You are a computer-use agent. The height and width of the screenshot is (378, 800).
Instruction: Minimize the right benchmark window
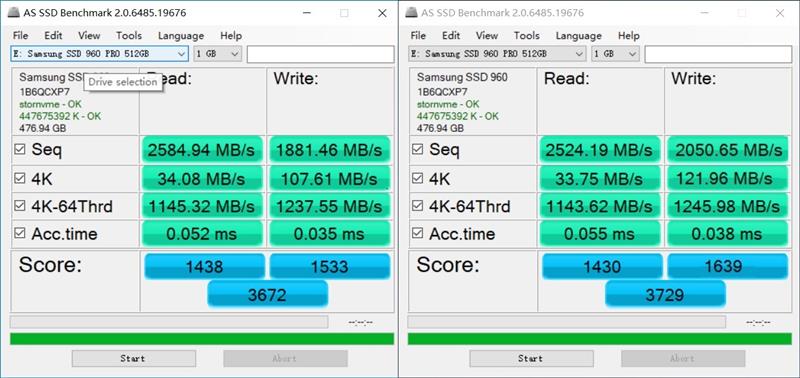click(x=705, y=13)
